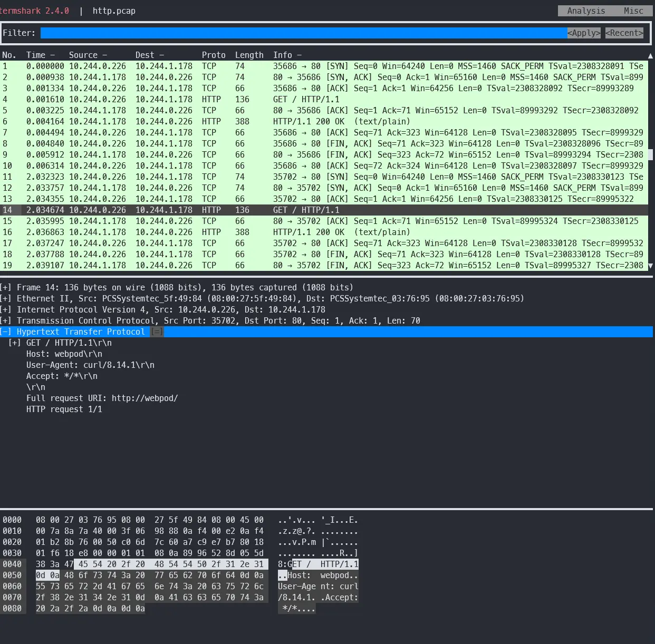Open the Misc menu
This screenshot has width=655, height=644.
click(633, 11)
